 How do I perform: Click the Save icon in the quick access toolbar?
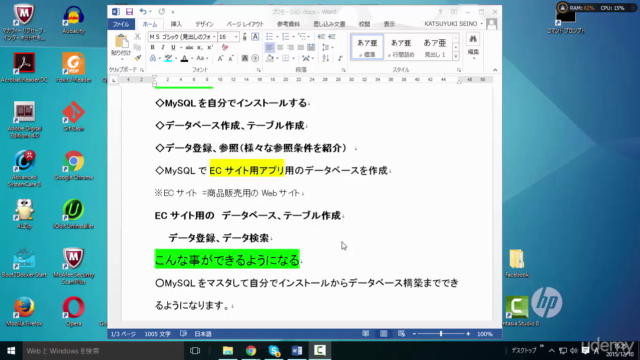(129, 12)
